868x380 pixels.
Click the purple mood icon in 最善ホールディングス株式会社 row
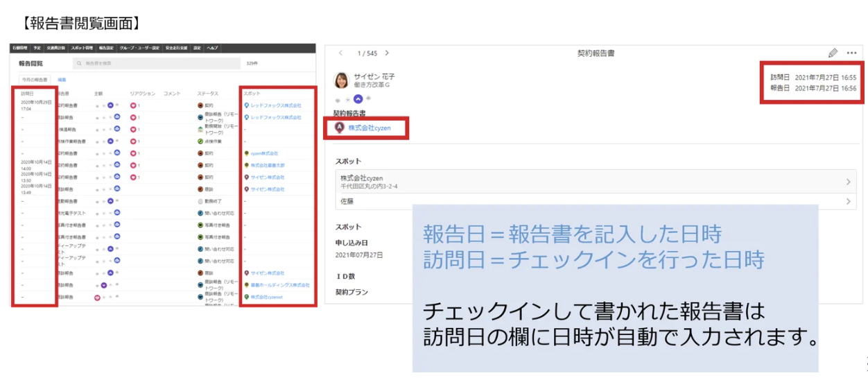coord(104,285)
